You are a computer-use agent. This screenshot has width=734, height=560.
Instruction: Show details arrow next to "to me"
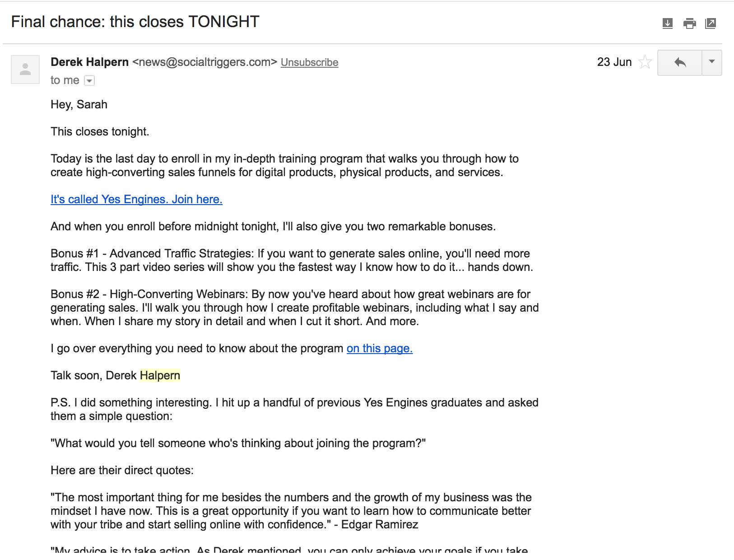(90, 81)
